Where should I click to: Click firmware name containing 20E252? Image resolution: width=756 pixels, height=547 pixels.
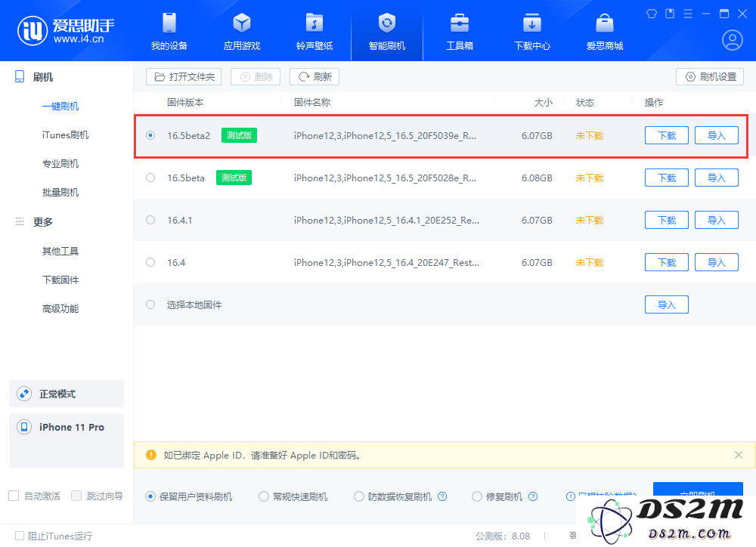coord(386,221)
